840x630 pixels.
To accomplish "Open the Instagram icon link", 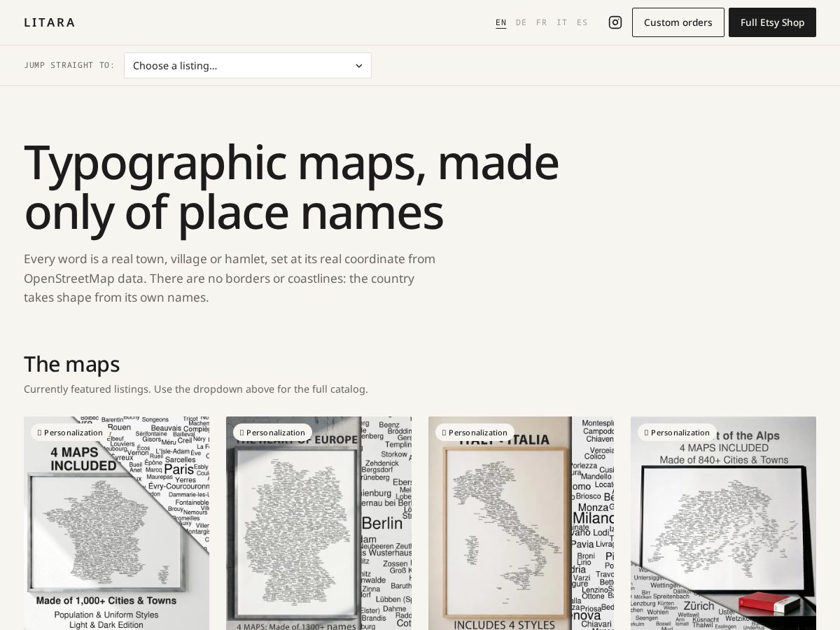I will [x=615, y=22].
